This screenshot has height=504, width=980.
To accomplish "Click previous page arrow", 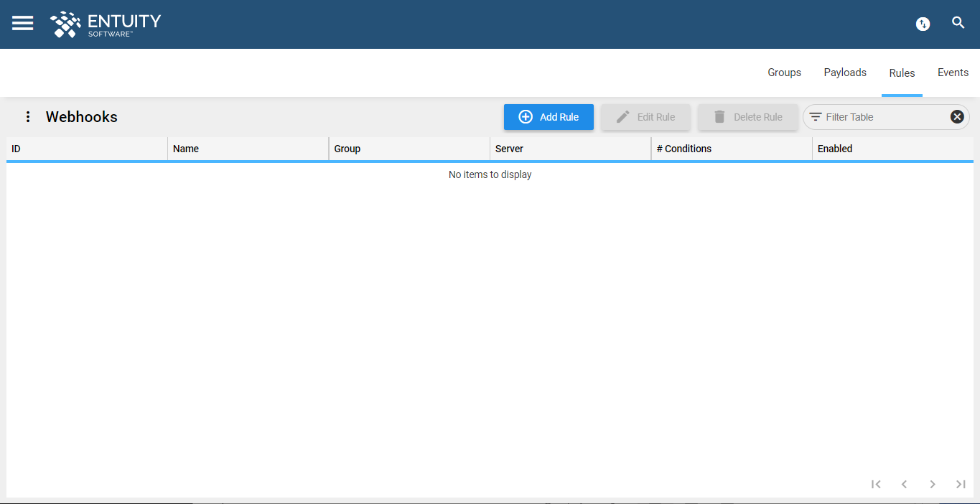I will pos(904,484).
